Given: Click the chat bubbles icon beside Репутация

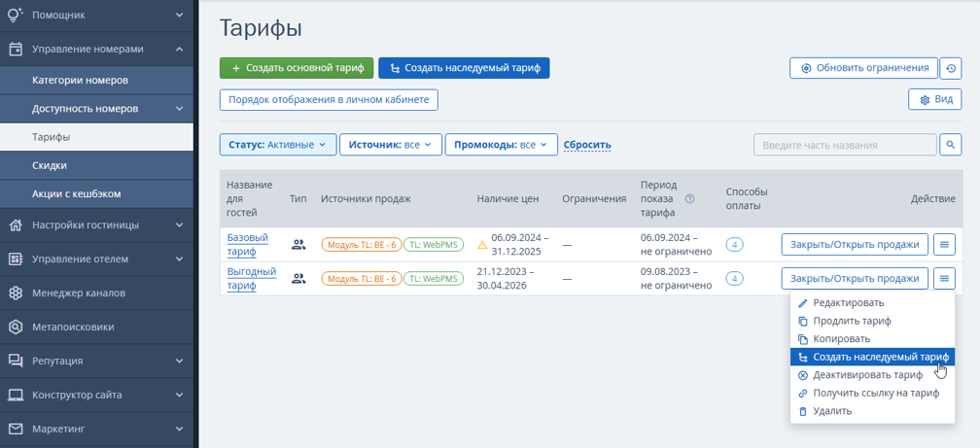Looking at the screenshot, I should point(16,362).
